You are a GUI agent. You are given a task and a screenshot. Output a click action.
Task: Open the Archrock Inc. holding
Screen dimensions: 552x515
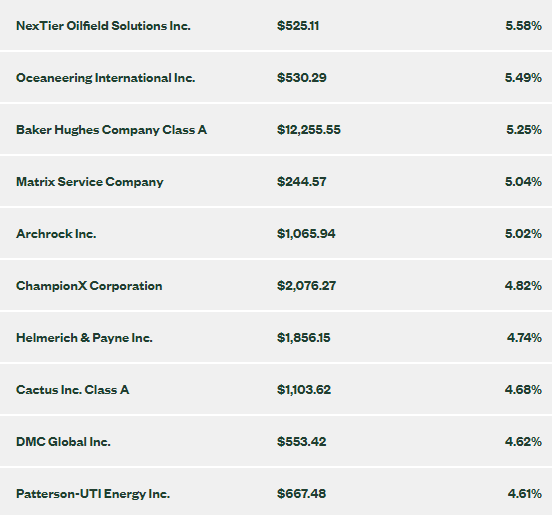56,234
